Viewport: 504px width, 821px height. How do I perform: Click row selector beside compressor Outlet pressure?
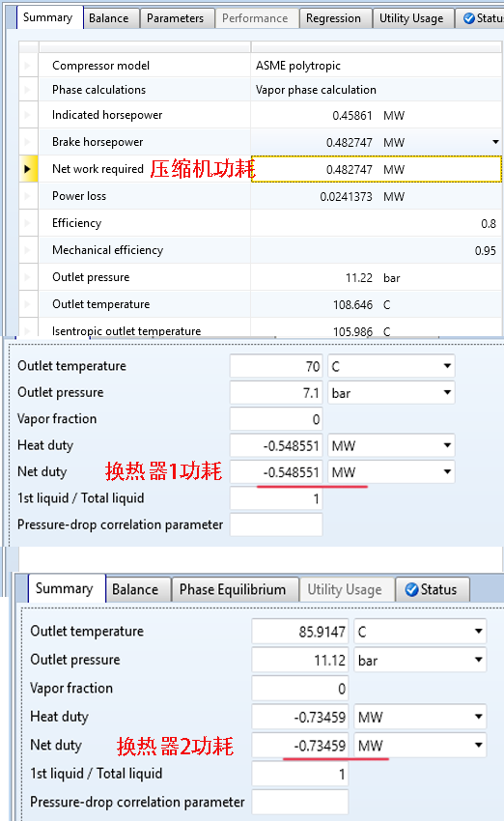click(28, 277)
